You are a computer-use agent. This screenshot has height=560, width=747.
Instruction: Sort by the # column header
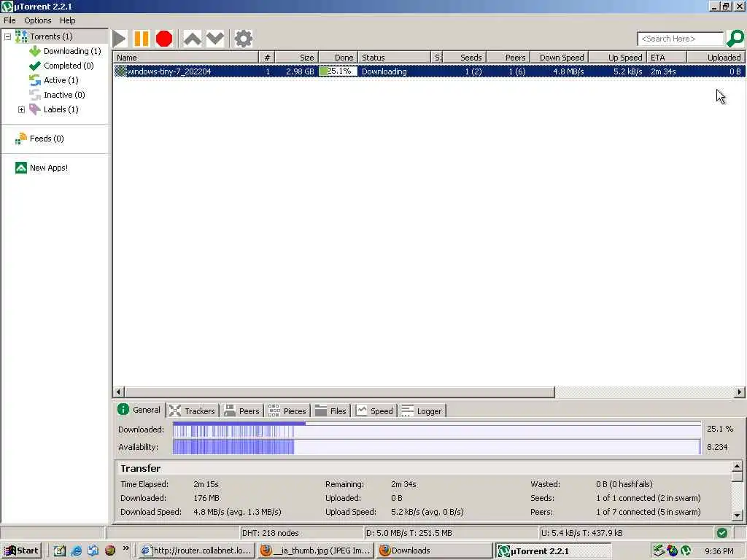[x=267, y=57]
